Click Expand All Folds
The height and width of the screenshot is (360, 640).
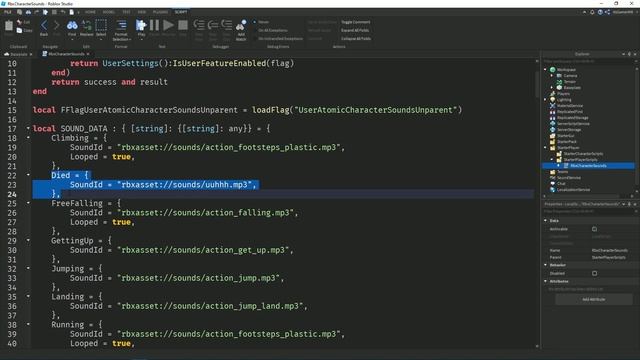point(355,30)
